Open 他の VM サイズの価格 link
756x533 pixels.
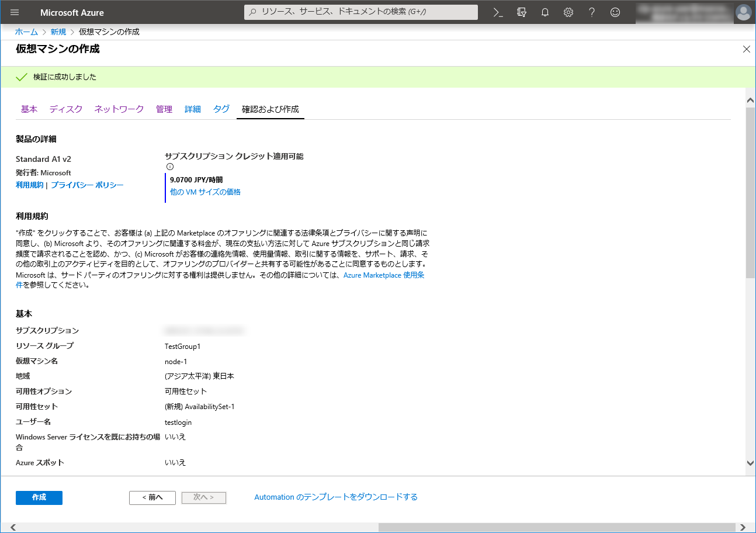coord(205,192)
